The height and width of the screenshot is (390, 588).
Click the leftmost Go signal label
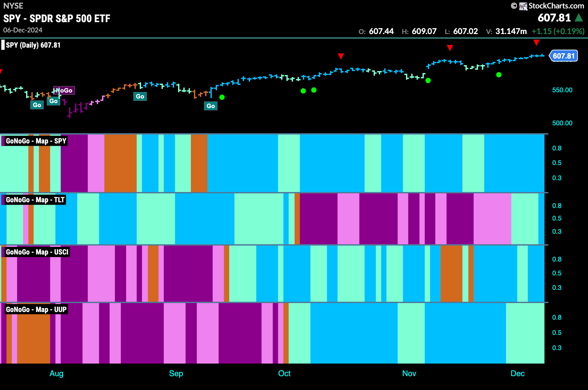37,105
